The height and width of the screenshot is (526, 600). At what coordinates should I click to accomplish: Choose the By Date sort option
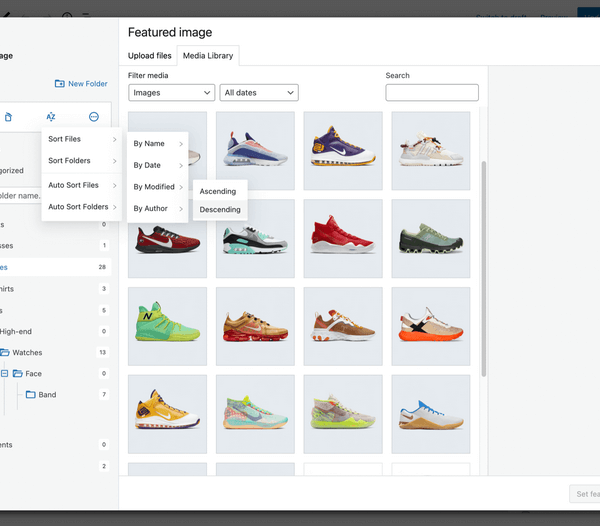tap(158, 165)
